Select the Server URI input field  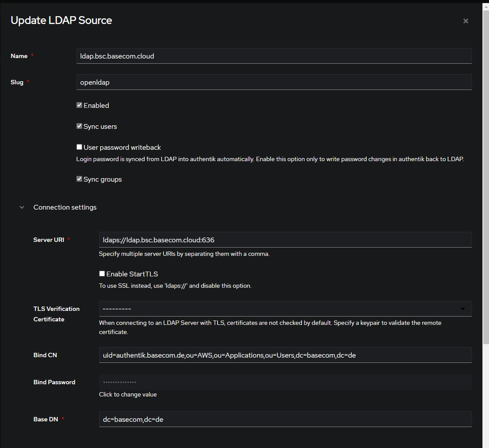[x=285, y=239]
